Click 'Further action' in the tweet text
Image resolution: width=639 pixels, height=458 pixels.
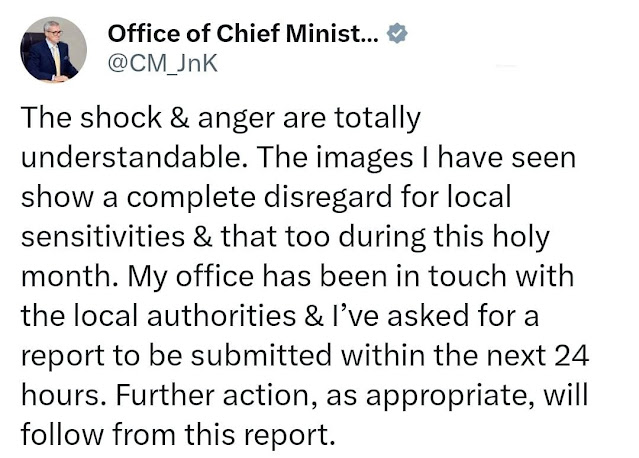pyautogui.click(x=213, y=395)
